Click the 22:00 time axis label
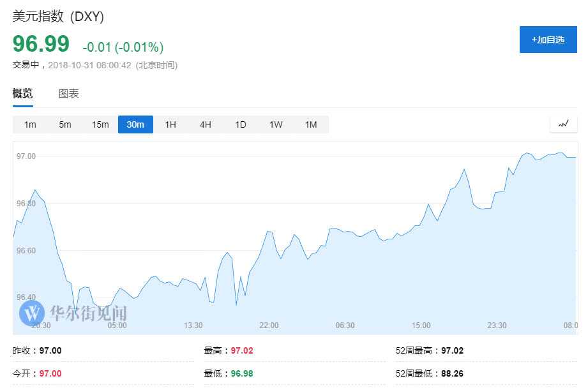 [269, 326]
